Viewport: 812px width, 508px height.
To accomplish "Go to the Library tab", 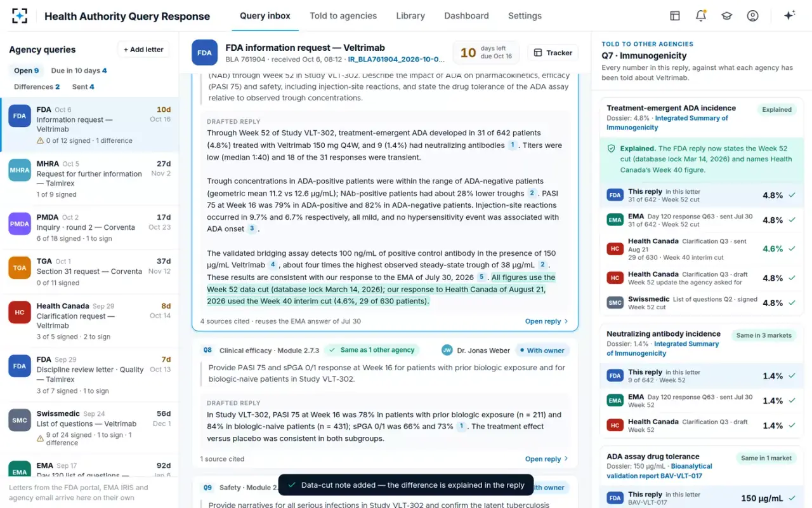I will tap(410, 16).
